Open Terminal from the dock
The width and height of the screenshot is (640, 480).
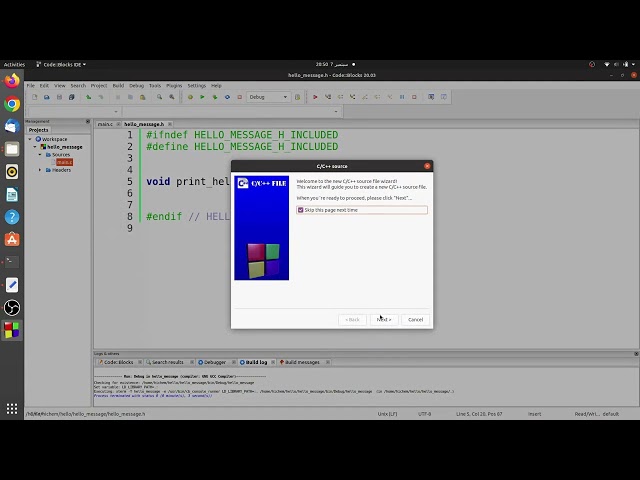(x=12, y=262)
